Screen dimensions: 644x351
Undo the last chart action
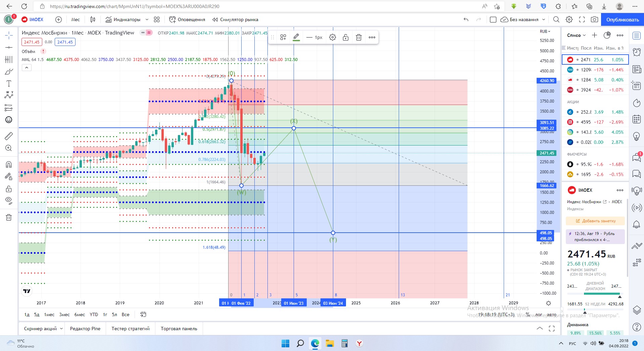coord(466,19)
